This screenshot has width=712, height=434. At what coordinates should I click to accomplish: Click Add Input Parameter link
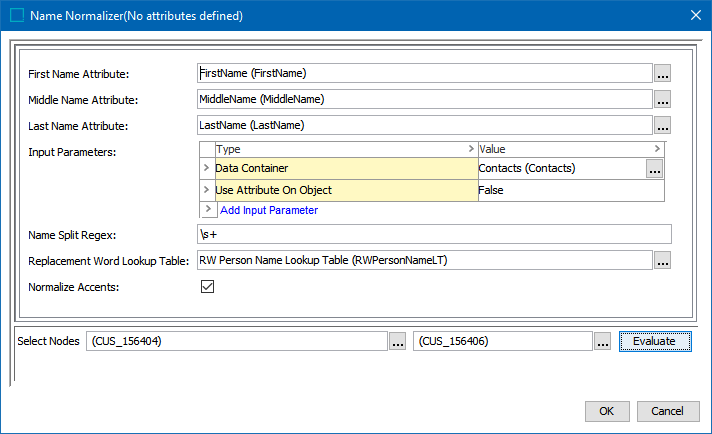click(269, 210)
